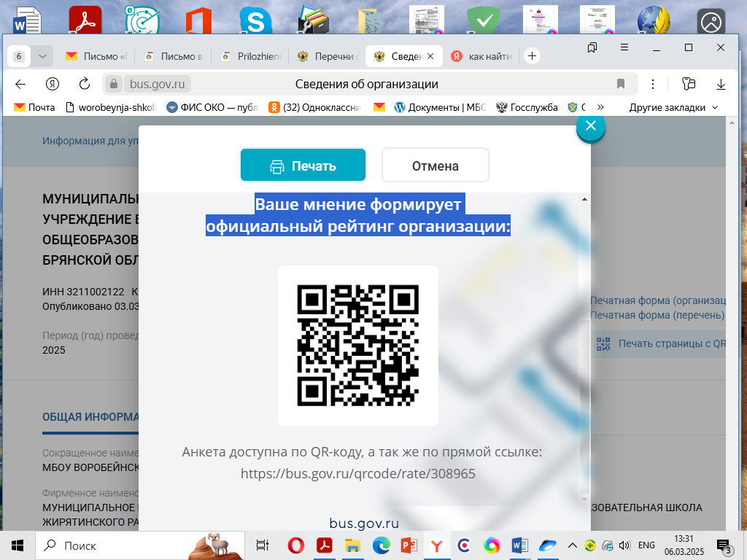Open Печатная форма (перечень) link
The image size is (747, 560).
point(657,315)
